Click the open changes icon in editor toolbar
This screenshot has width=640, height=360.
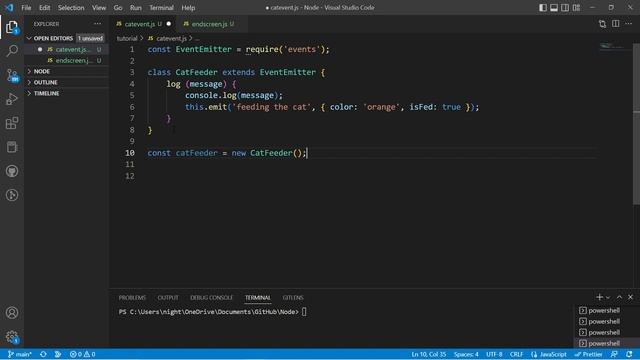coord(602,24)
